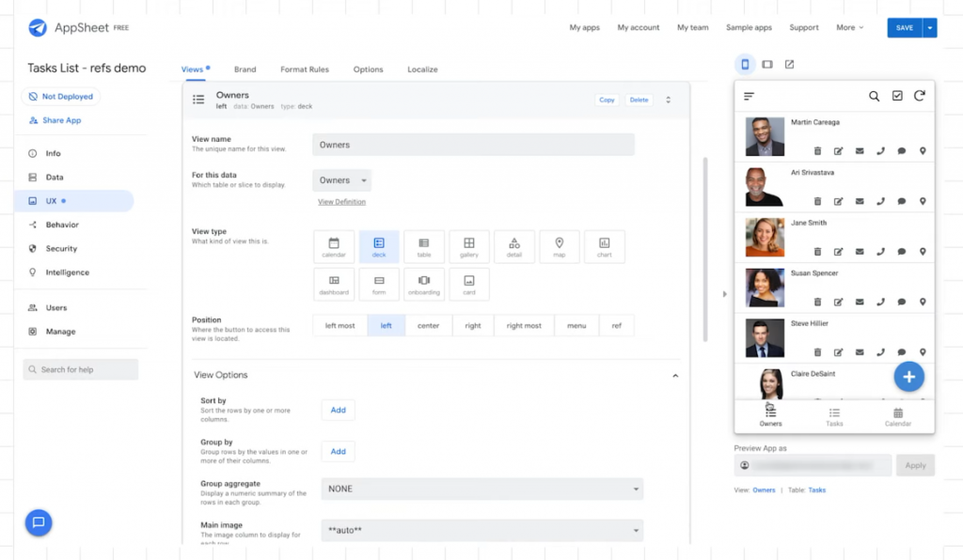Image resolution: width=963 pixels, height=560 pixels.
Task: Click phone call icon for Jane Smith
Action: click(x=880, y=252)
